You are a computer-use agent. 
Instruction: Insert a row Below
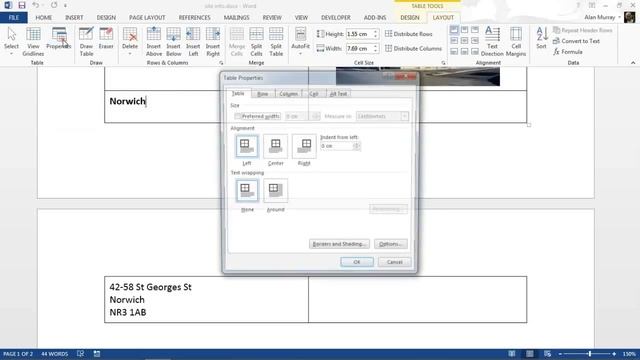tap(173, 42)
